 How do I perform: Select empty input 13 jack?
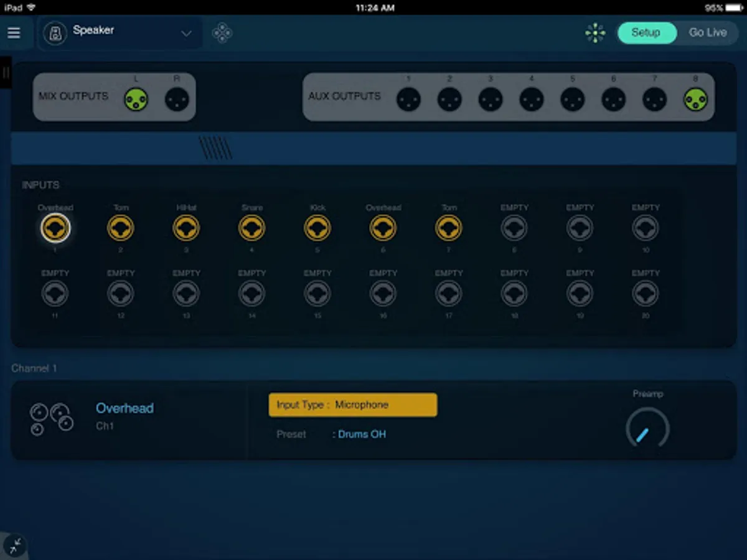(x=186, y=294)
